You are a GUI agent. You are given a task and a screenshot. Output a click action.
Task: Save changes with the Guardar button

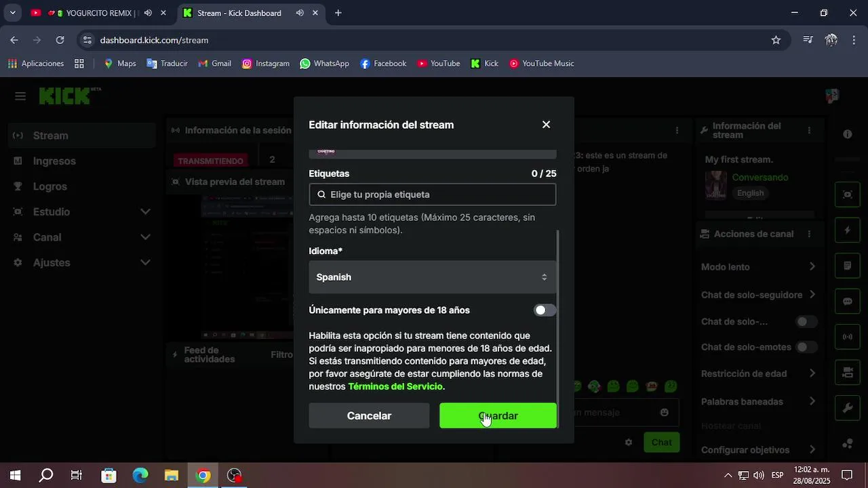pos(498,415)
